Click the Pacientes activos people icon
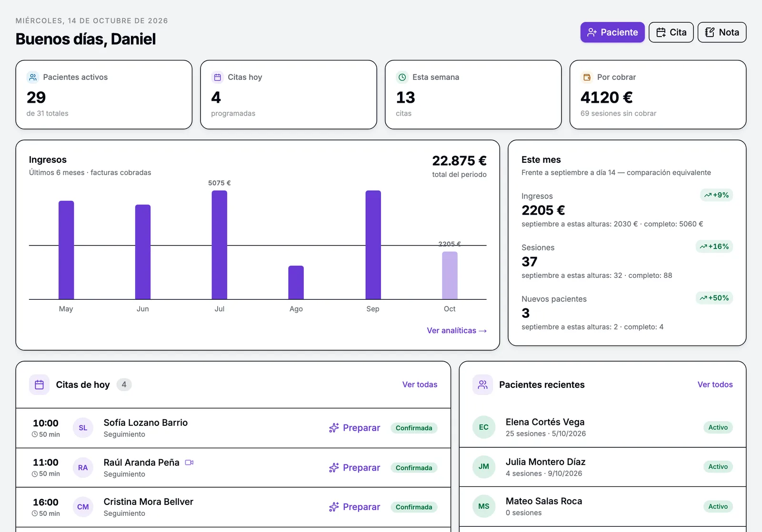 33,77
